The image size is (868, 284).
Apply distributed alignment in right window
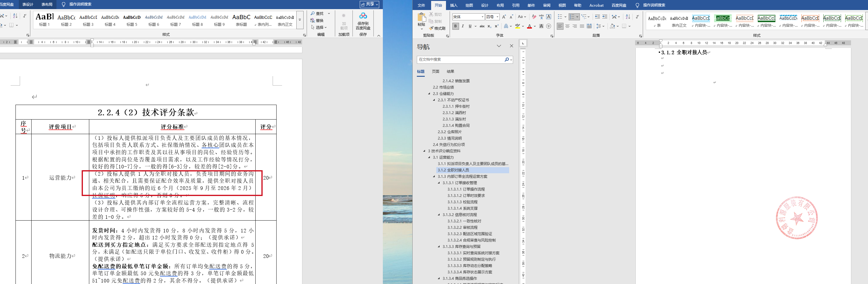589,26
